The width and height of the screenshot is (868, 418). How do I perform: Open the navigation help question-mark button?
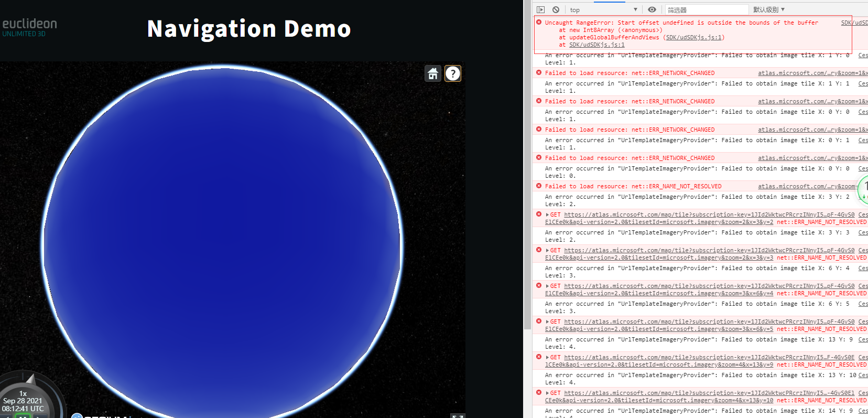pos(453,73)
